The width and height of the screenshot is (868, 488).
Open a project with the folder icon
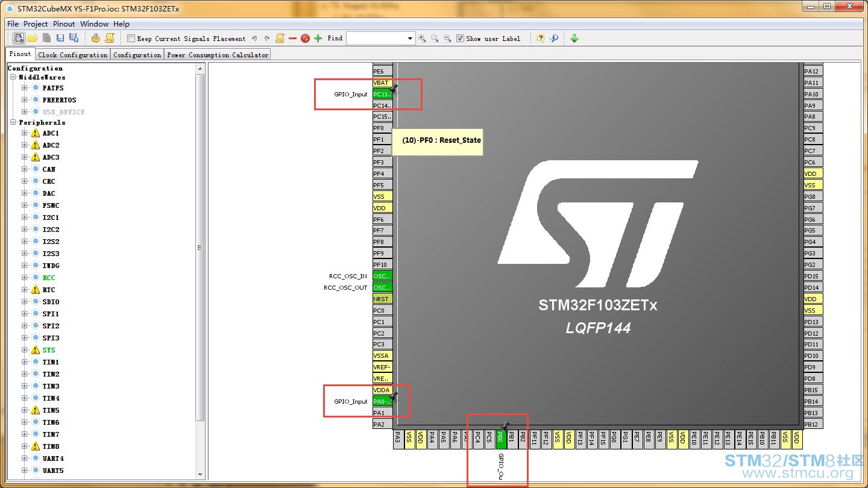coord(33,38)
